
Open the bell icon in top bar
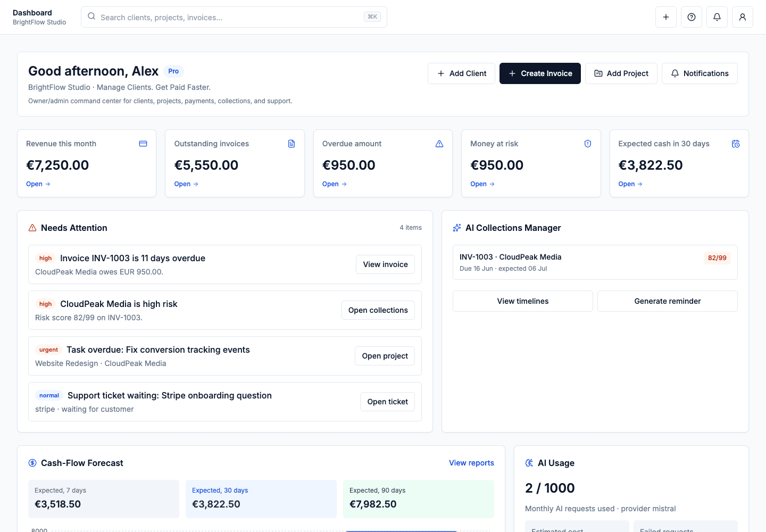point(717,17)
